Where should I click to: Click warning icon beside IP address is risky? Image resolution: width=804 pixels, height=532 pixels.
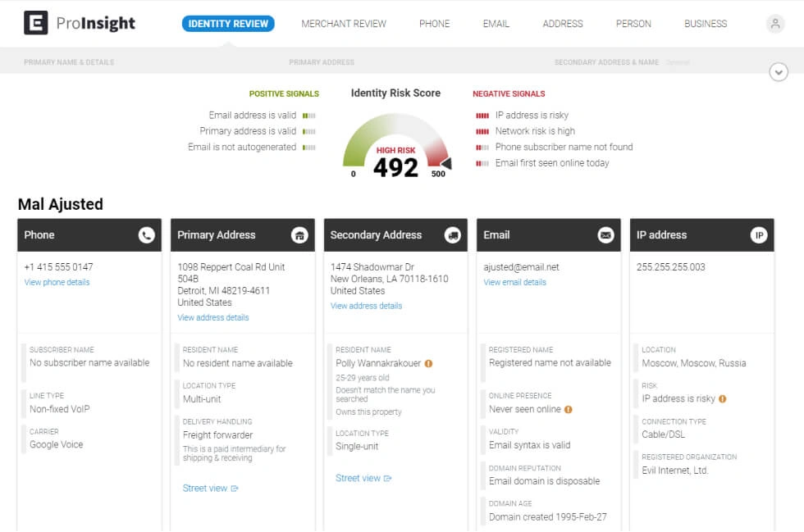pos(722,399)
